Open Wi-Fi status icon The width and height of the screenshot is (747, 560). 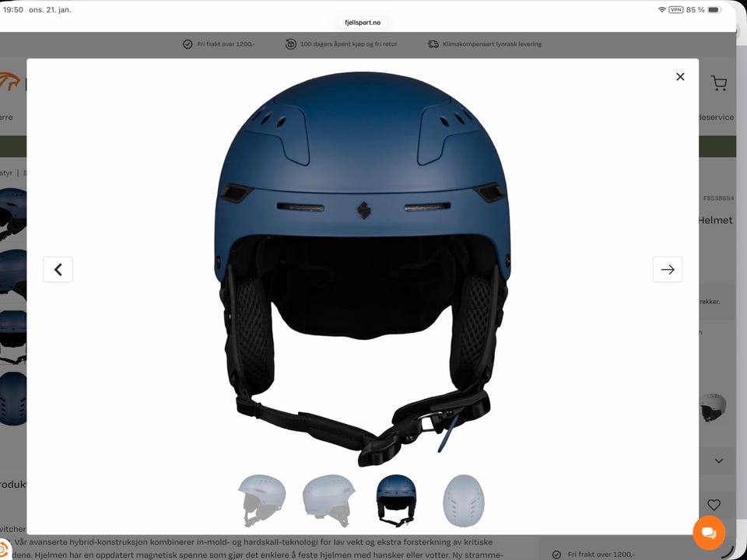[x=661, y=9]
